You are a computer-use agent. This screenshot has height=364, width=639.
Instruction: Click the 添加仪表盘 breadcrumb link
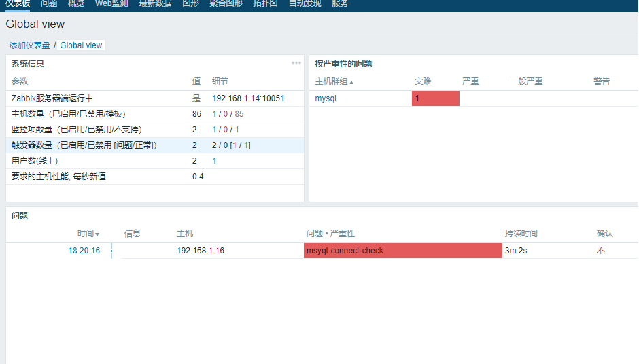coord(29,45)
